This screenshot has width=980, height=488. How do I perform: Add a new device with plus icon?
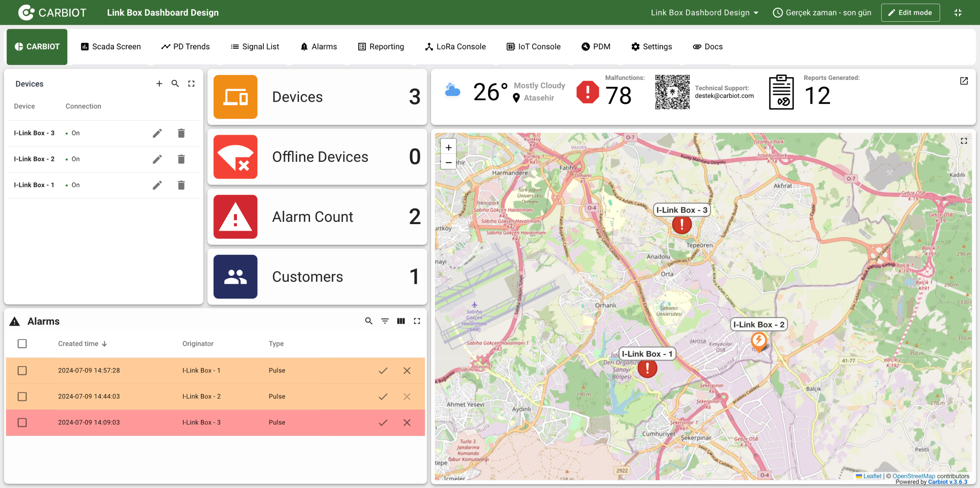tap(159, 83)
